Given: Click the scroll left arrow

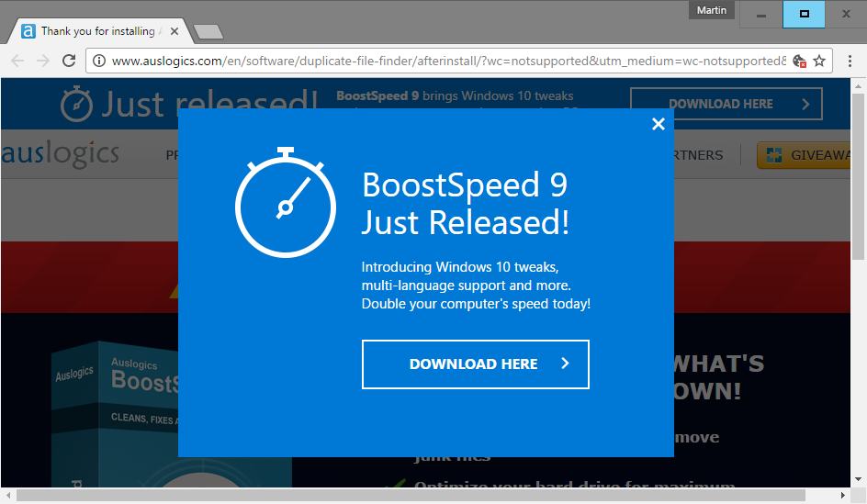Looking at the screenshot, I should point(8,495).
